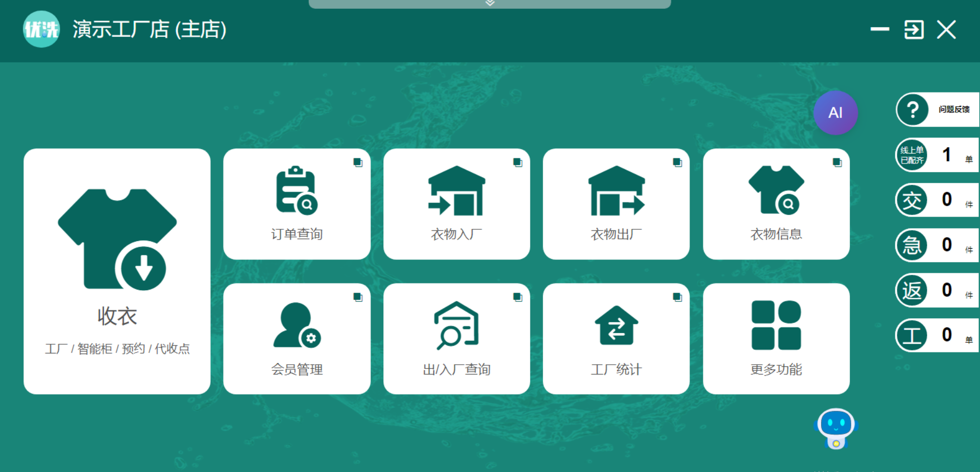Click the logout exit icon in header

[x=914, y=30]
